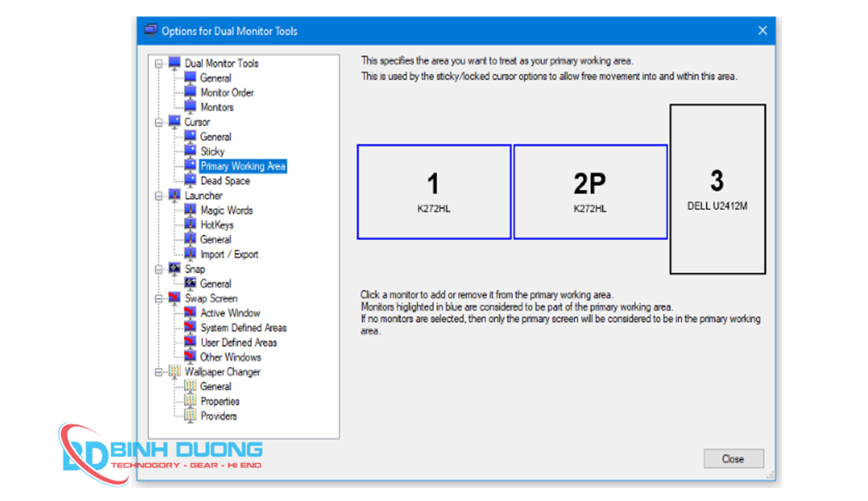Image resolution: width=868 pixels, height=501 pixels.
Task: Click the Active Window swap icon
Action: (x=190, y=313)
